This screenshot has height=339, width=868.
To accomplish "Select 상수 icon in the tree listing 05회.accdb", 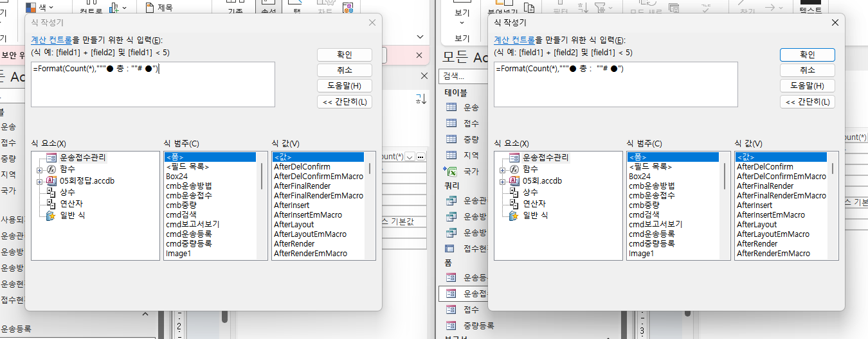I will click(513, 191).
